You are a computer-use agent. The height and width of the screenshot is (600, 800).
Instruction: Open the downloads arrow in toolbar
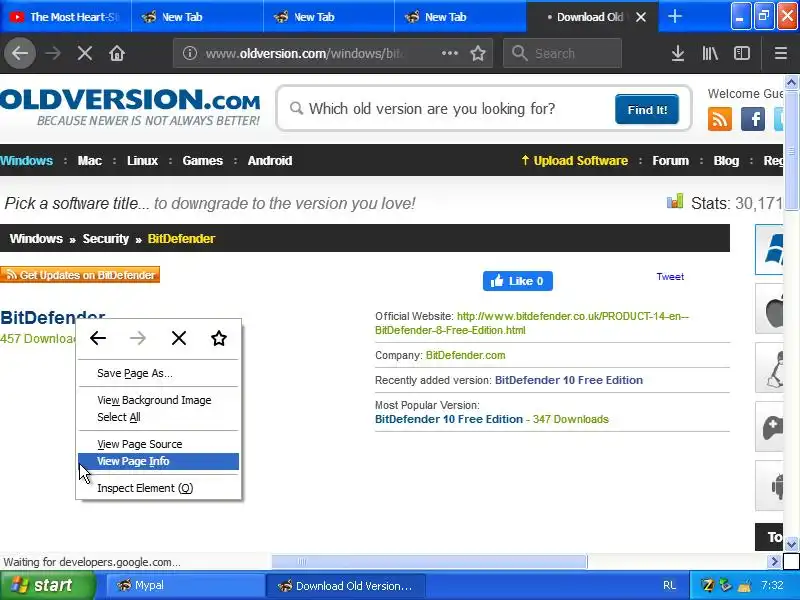[x=678, y=53]
